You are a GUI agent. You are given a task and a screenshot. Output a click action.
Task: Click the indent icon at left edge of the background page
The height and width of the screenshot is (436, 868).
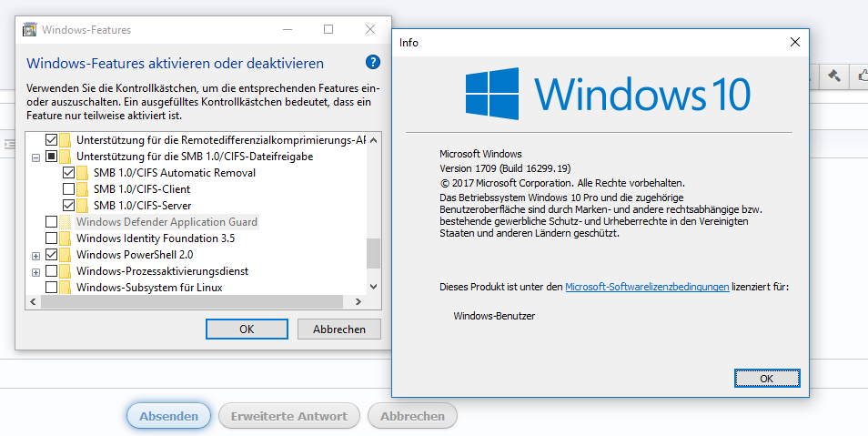[x=9, y=144]
